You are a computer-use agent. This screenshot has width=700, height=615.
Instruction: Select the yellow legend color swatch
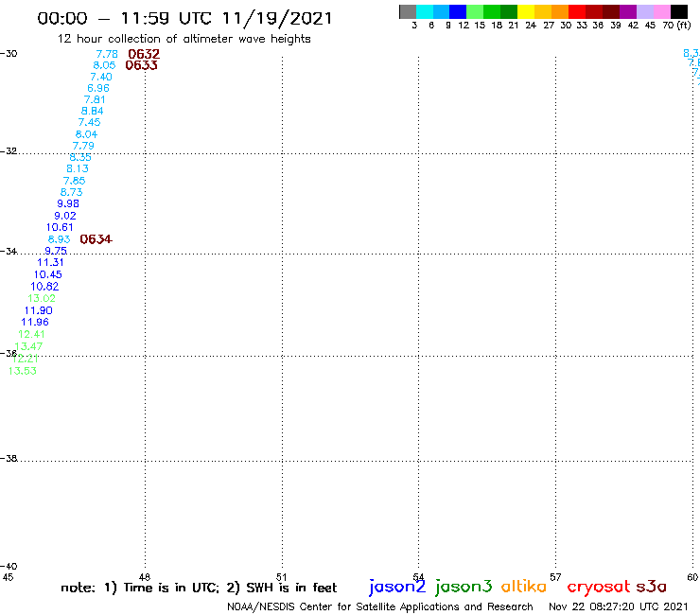526,11
